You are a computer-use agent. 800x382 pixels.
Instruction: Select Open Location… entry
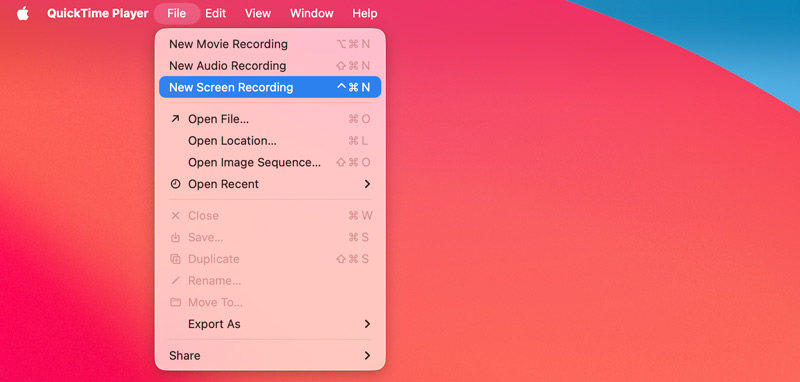tap(270, 141)
